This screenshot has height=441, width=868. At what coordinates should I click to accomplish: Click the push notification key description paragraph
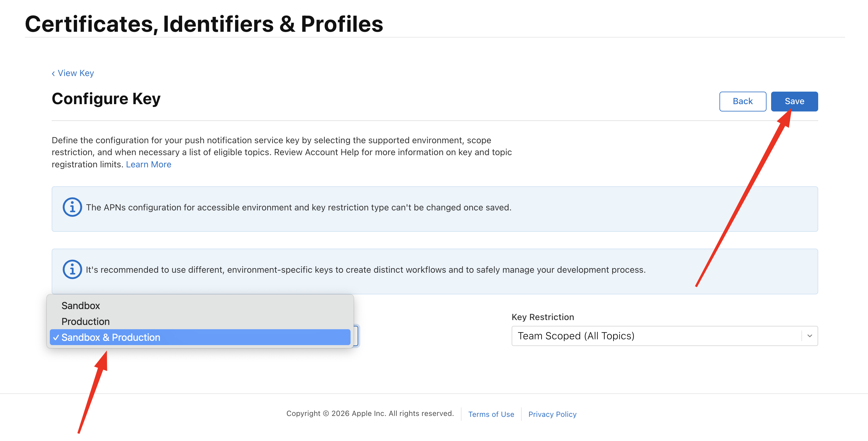(x=281, y=152)
